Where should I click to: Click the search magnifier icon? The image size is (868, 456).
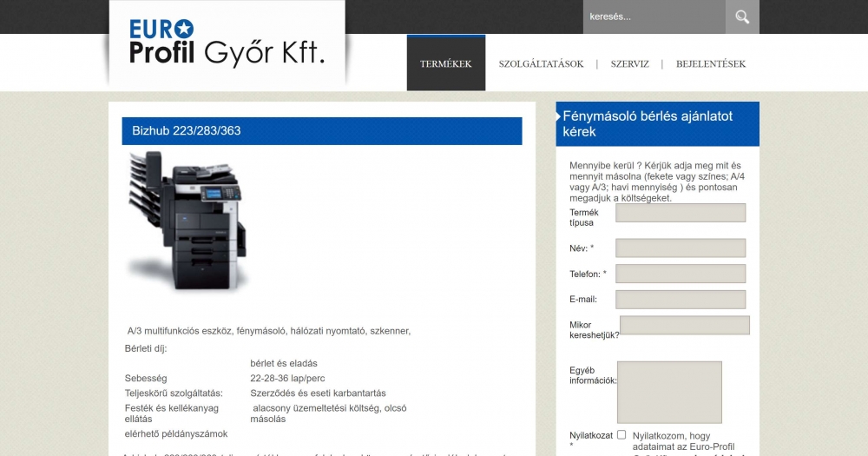tap(742, 17)
